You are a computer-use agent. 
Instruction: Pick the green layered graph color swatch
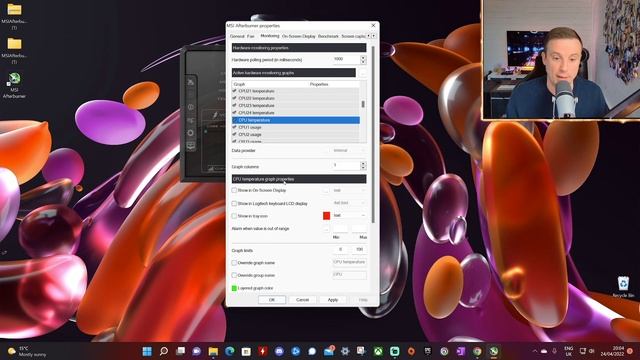(234, 288)
